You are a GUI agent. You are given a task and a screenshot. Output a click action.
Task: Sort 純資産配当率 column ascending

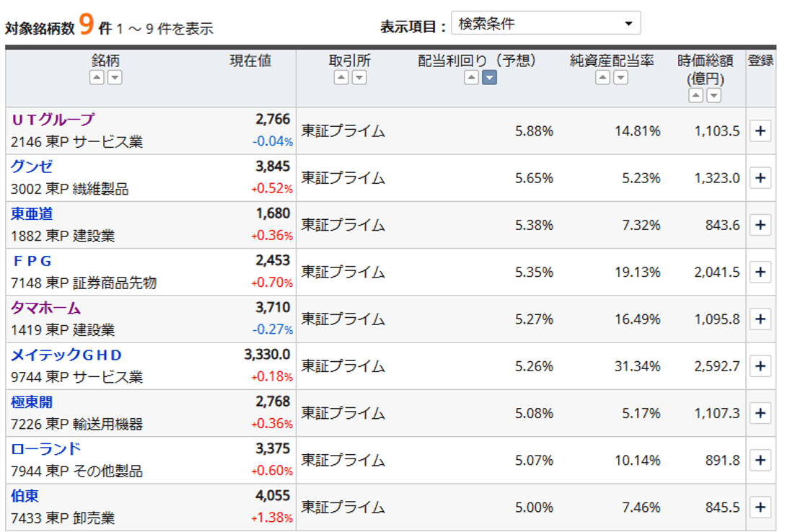(x=602, y=78)
